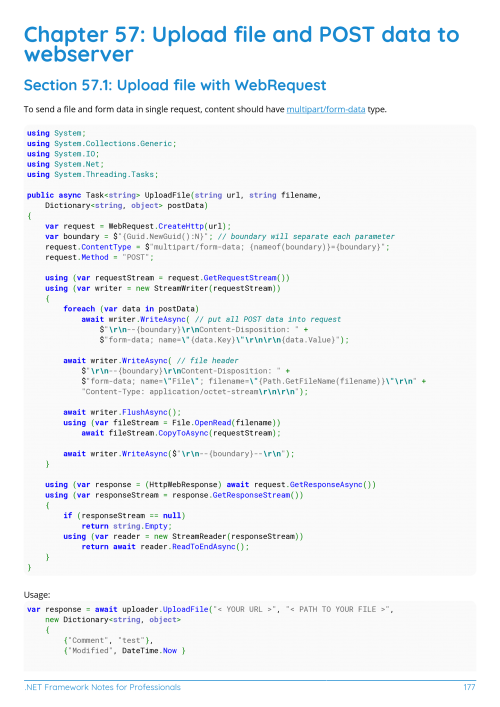Click the 'return string.Empty;' line
The image size is (500, 707).
point(127,526)
